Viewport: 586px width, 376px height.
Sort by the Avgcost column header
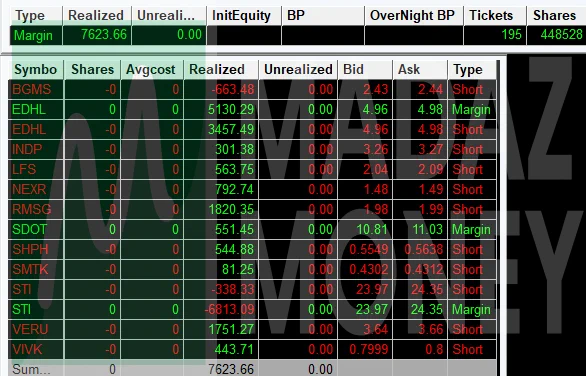(152, 70)
